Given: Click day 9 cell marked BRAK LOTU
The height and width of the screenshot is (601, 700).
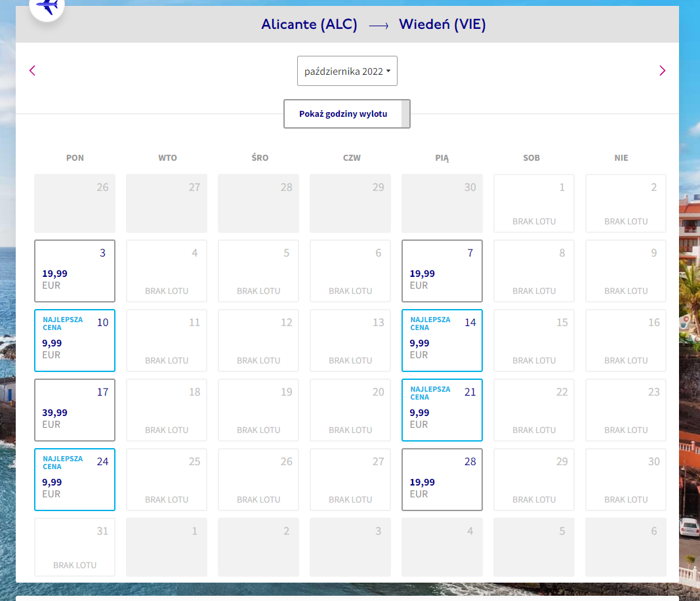Looking at the screenshot, I should (x=626, y=271).
